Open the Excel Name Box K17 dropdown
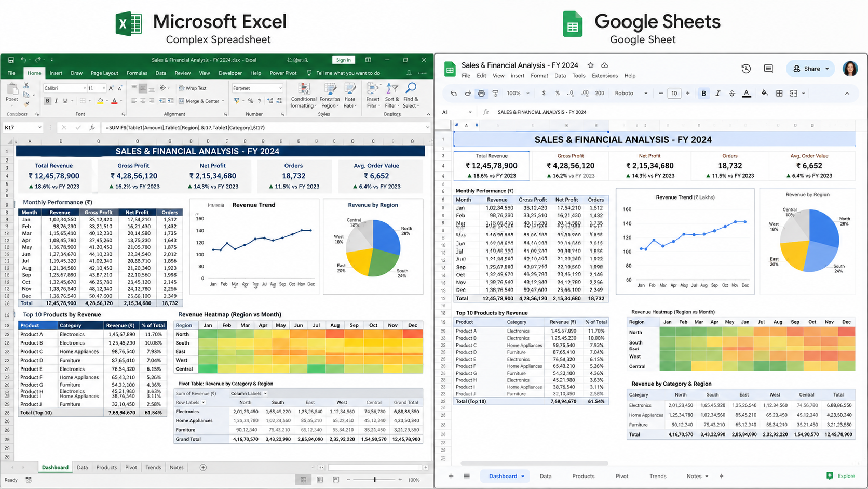Screen dimensions: 868x489 (x=39, y=127)
